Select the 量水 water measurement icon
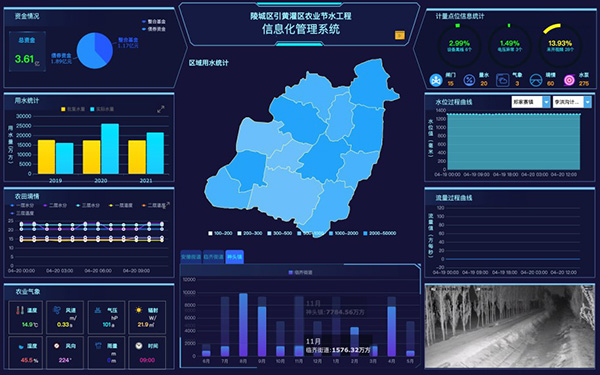The width and height of the screenshot is (600, 375). tap(469, 80)
